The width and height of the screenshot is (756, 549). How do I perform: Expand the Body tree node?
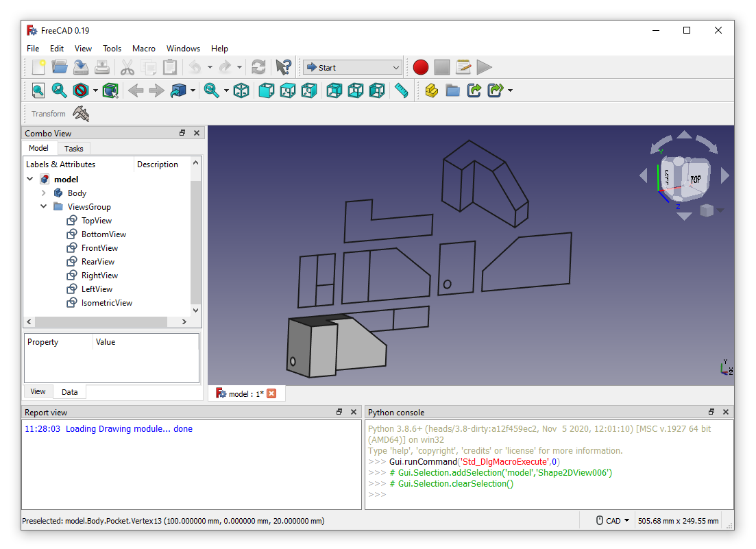click(44, 193)
